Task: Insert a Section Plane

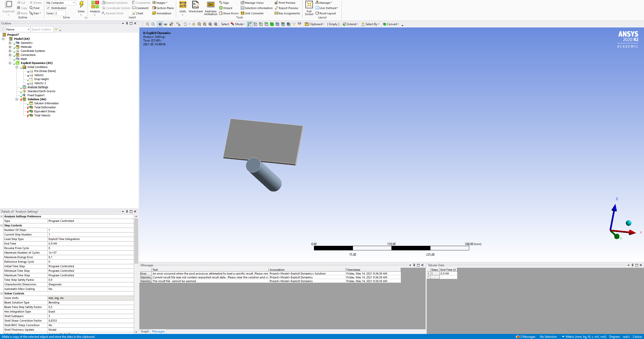Action: pyautogui.click(x=163, y=8)
